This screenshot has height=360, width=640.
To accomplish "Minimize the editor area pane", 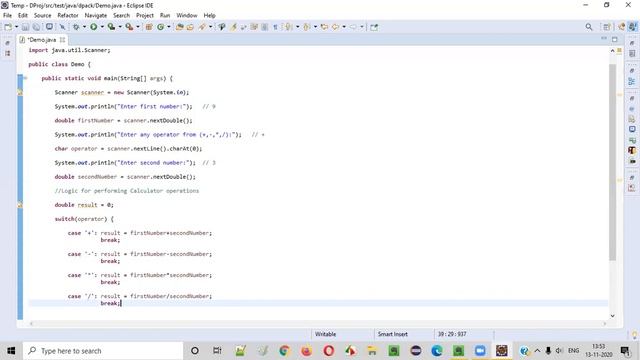I will coord(604,39).
